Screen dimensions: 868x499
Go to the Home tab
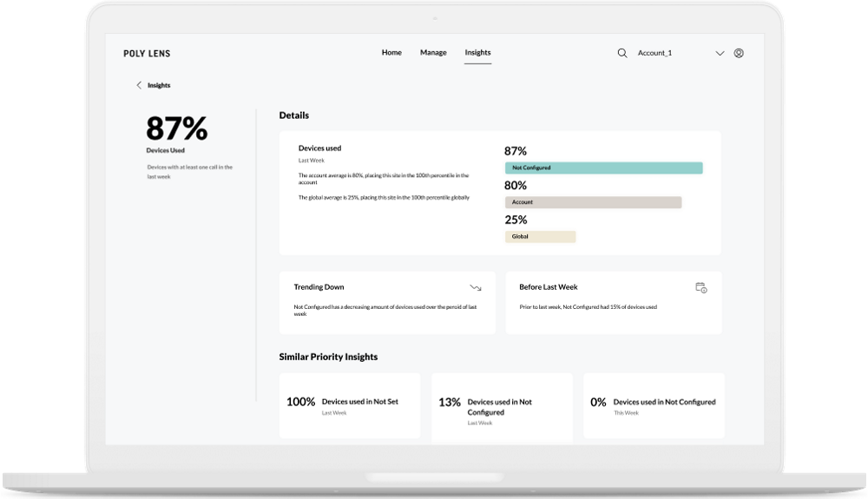click(391, 53)
